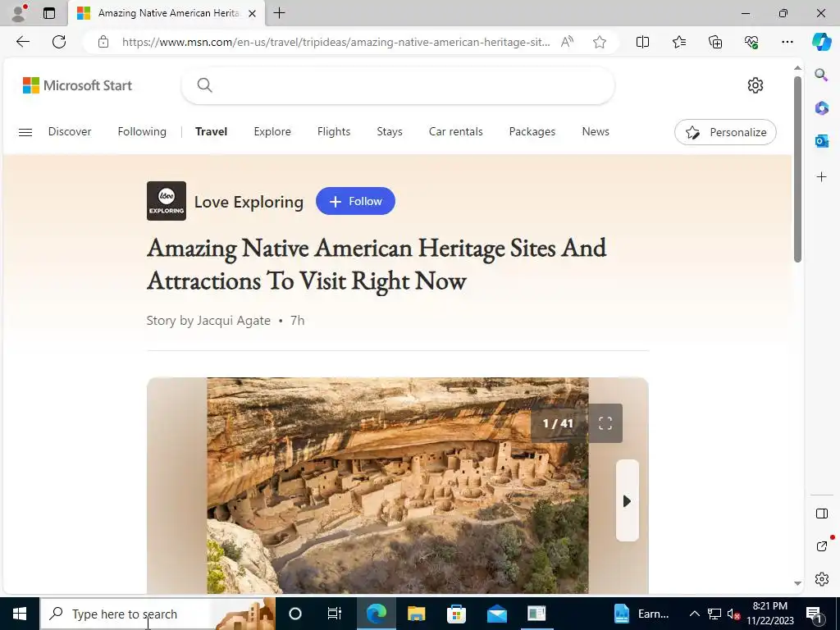Go to the Following tab
The height and width of the screenshot is (630, 840).
point(142,132)
